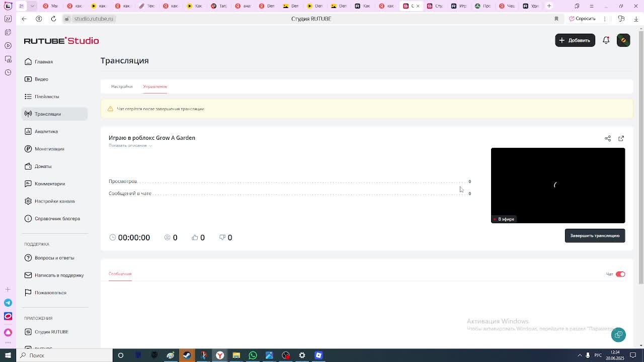Close the current Студия RUTUBE browser tab
This screenshot has height=362, width=644.
pos(418,6)
